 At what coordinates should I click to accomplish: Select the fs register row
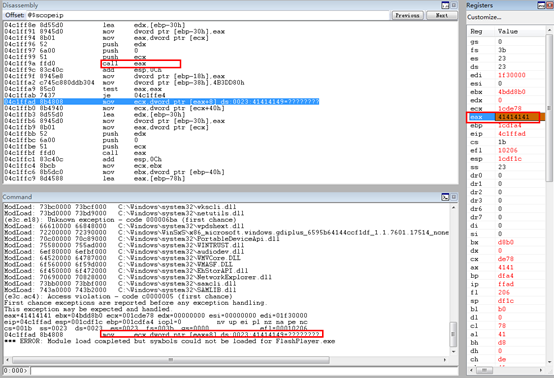(507, 50)
